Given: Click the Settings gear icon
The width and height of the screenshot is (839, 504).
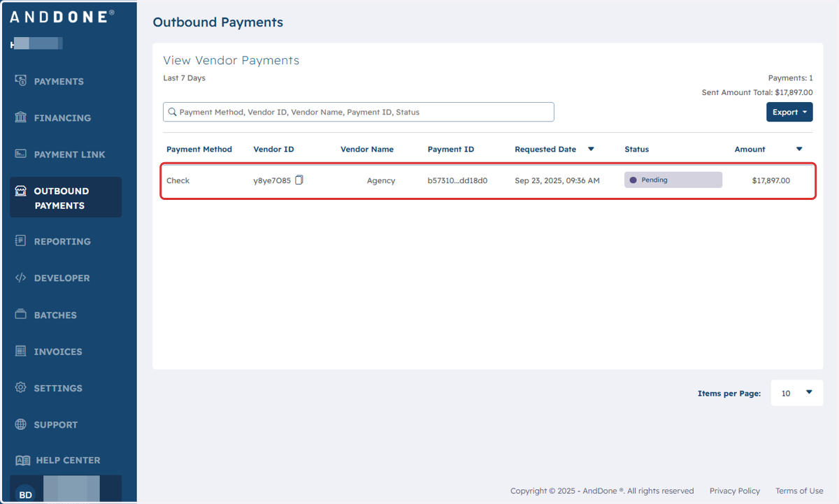Looking at the screenshot, I should tap(21, 387).
